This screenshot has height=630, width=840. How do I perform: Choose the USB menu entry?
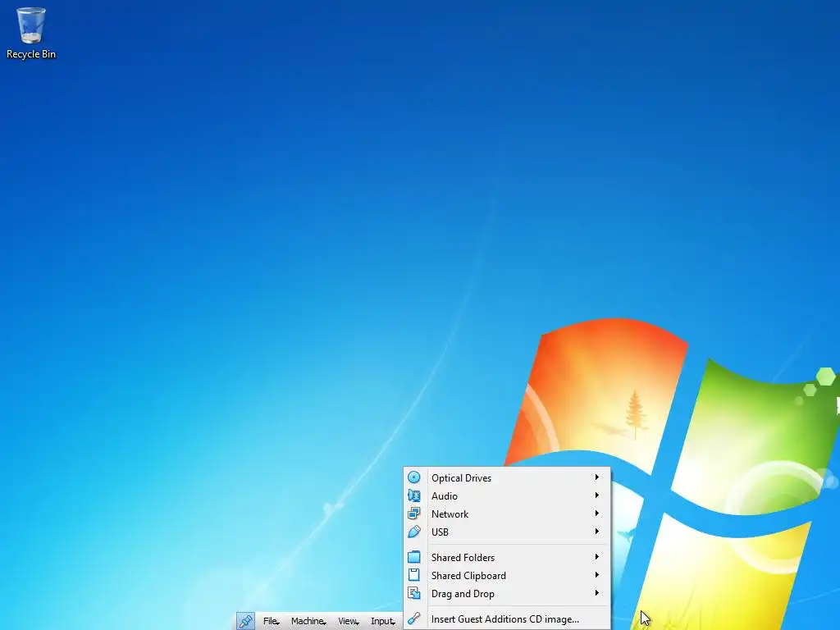click(x=507, y=532)
